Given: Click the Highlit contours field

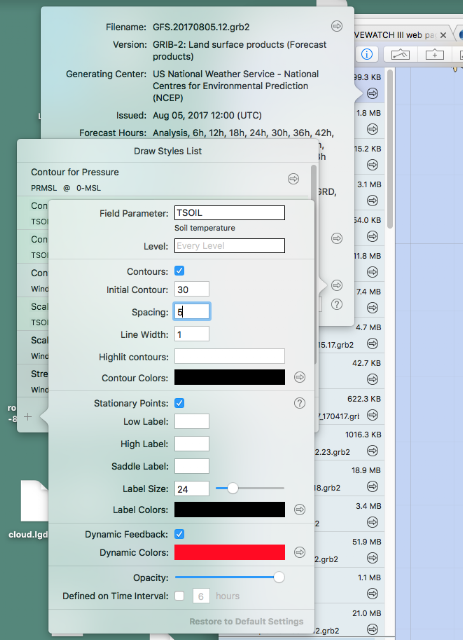Looking at the screenshot, I should pyautogui.click(x=229, y=356).
